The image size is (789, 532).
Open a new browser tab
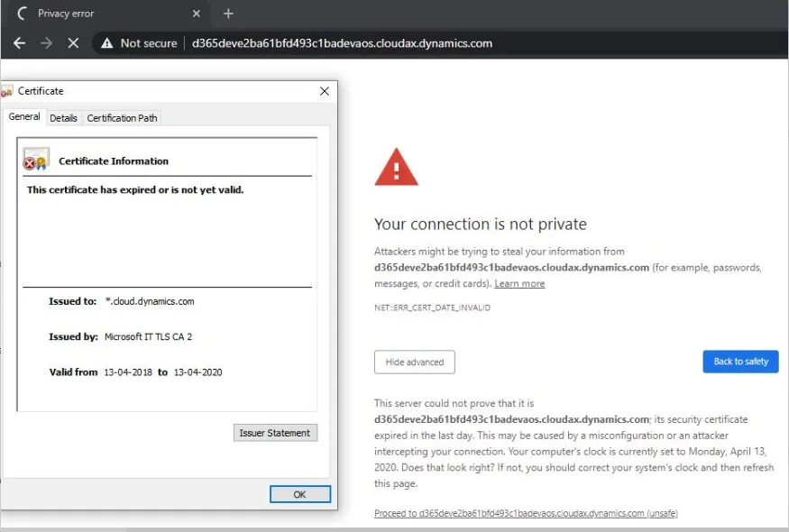pos(228,14)
